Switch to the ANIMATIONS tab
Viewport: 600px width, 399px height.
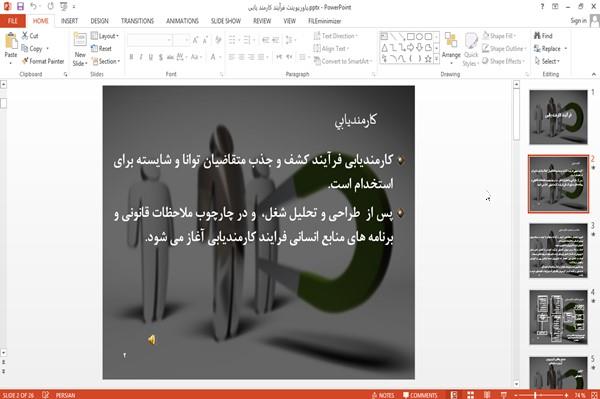point(182,21)
